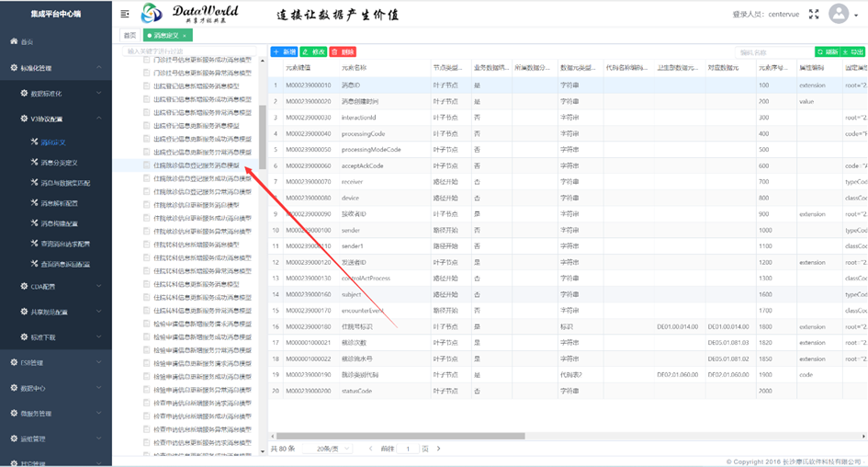Click the gear icon beside 数据标准化

point(24,93)
